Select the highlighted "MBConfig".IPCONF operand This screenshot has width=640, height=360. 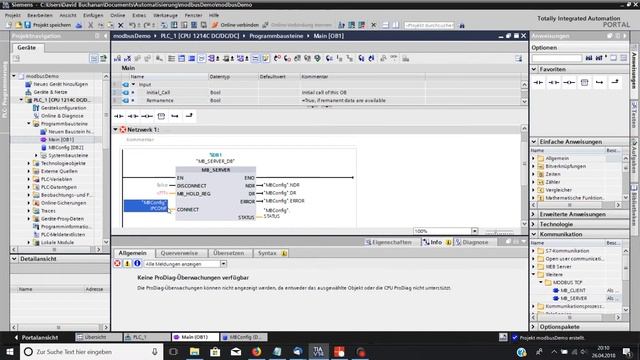(x=146, y=205)
